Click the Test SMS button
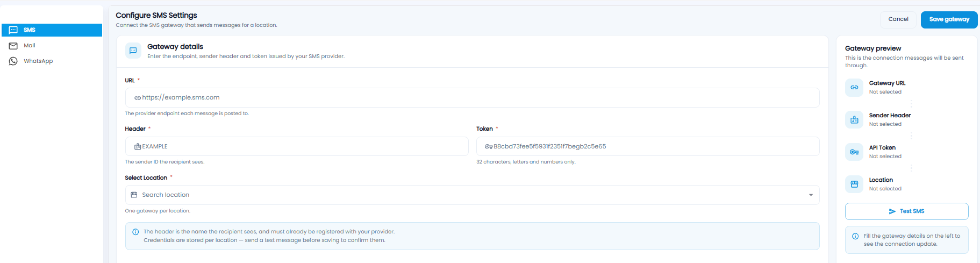Viewport: 980px width, 263px height. tap(906, 211)
